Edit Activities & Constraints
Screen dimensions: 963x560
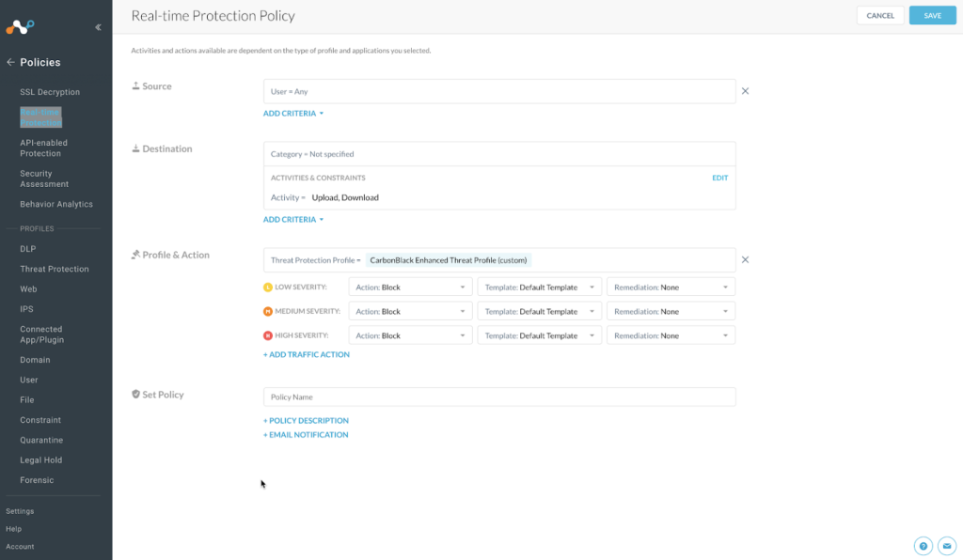pyautogui.click(x=719, y=178)
